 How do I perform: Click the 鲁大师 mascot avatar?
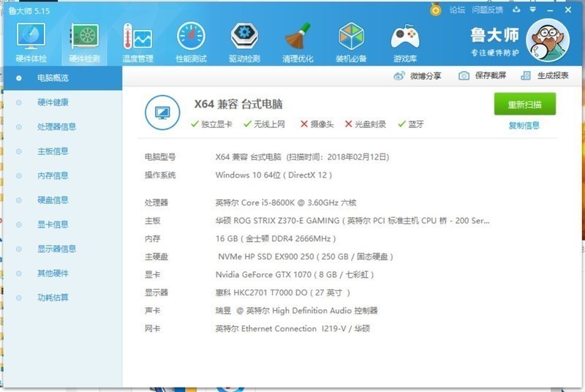point(548,40)
